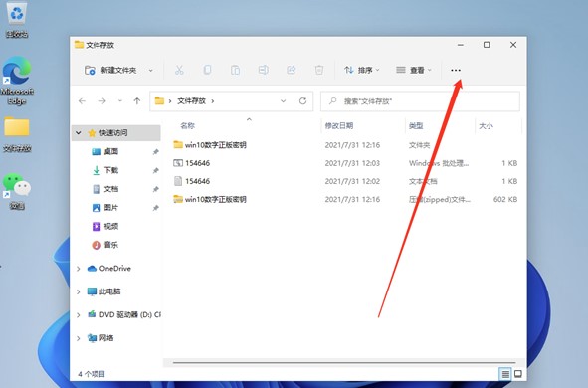Select the win10数字正版密钥 folder row
The width and height of the screenshot is (588, 388).
click(345, 145)
